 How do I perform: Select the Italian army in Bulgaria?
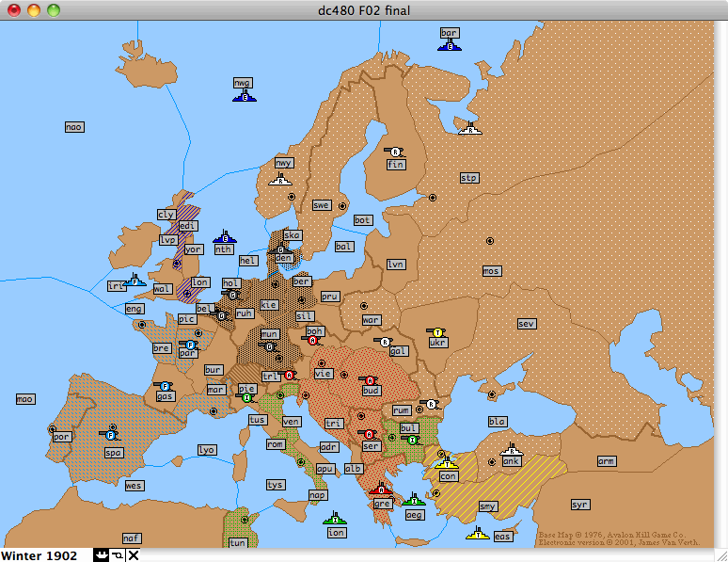point(411,440)
